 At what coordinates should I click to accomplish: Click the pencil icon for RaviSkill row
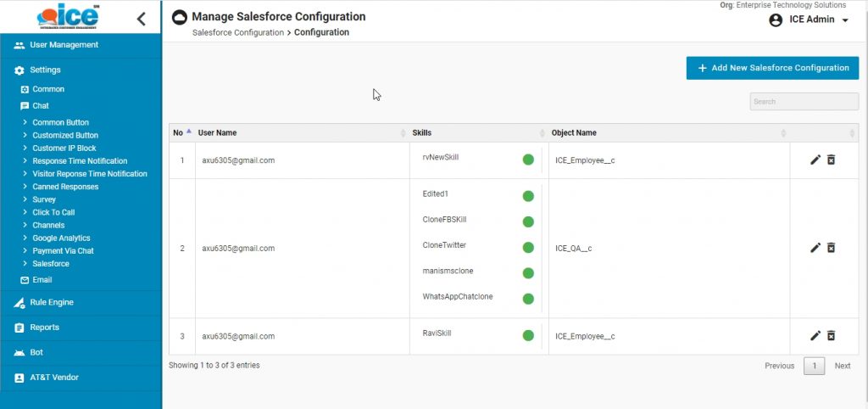point(815,336)
